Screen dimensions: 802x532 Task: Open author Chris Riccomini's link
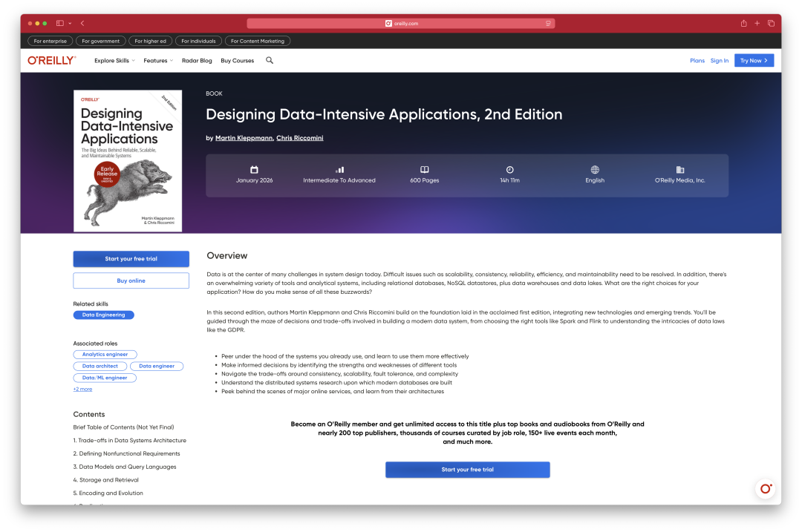coord(300,138)
